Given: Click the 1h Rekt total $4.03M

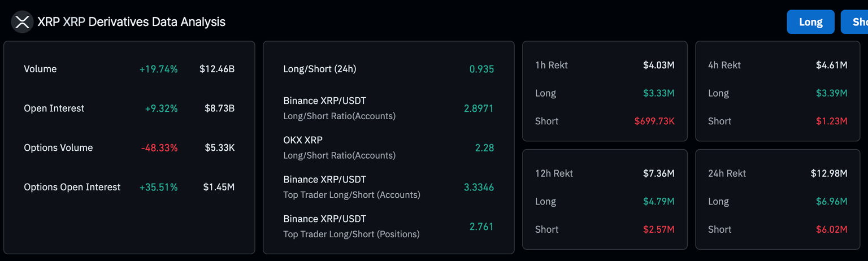Looking at the screenshot, I should click(658, 65).
